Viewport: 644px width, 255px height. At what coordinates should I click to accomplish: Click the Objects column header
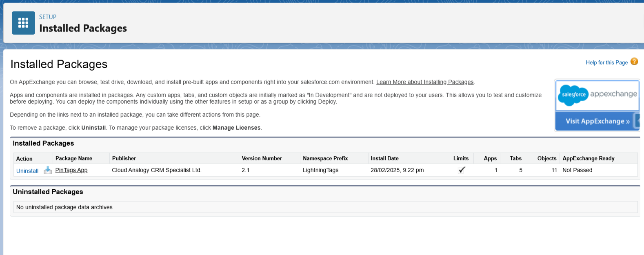(546, 158)
